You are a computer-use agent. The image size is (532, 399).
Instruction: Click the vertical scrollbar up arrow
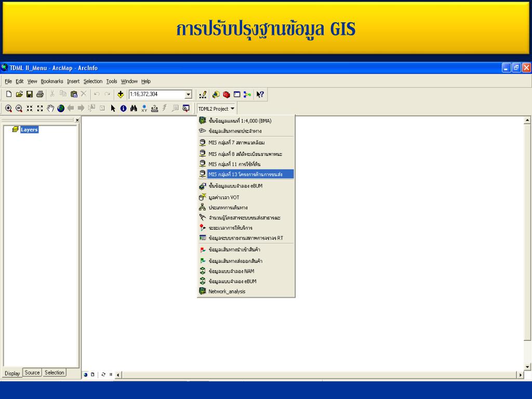[x=527, y=120]
